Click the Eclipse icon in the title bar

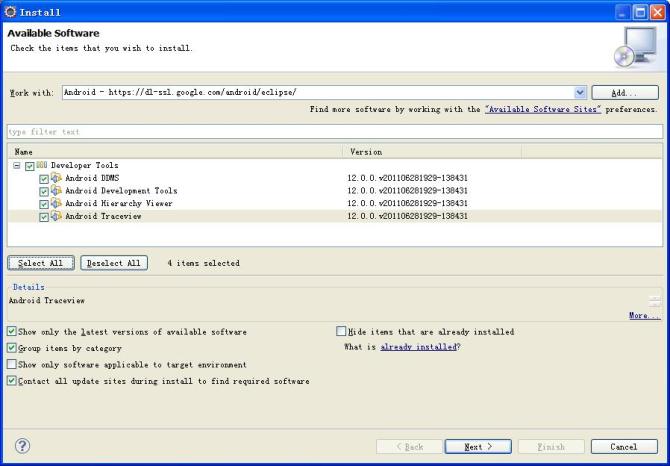click(x=10, y=11)
